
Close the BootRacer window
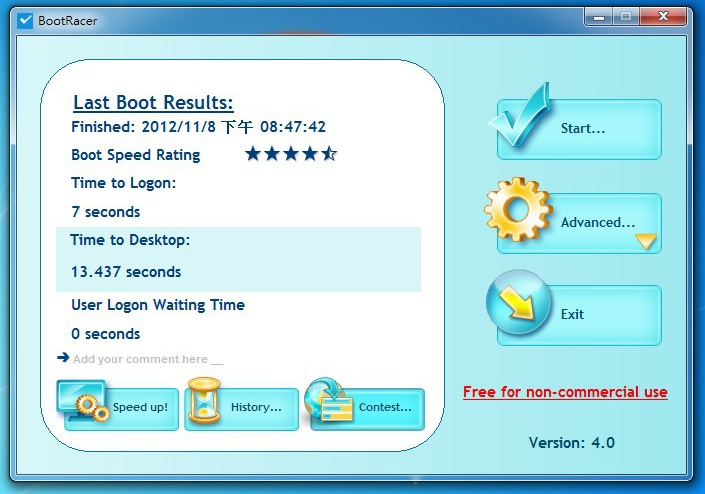tap(663, 17)
